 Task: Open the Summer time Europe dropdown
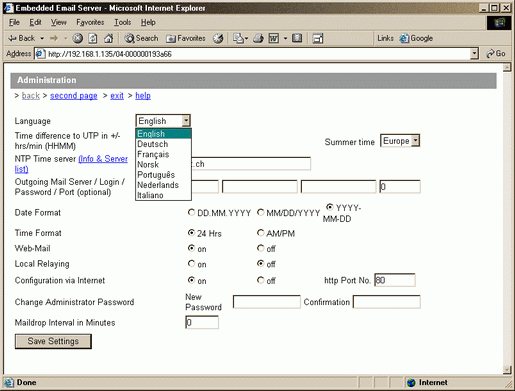click(415, 141)
